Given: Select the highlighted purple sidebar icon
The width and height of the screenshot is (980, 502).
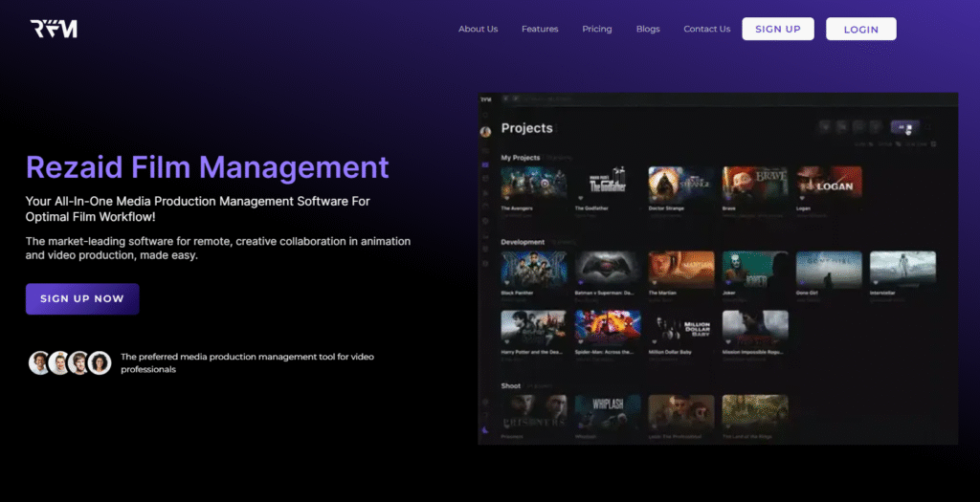Looking at the screenshot, I should coord(485,164).
